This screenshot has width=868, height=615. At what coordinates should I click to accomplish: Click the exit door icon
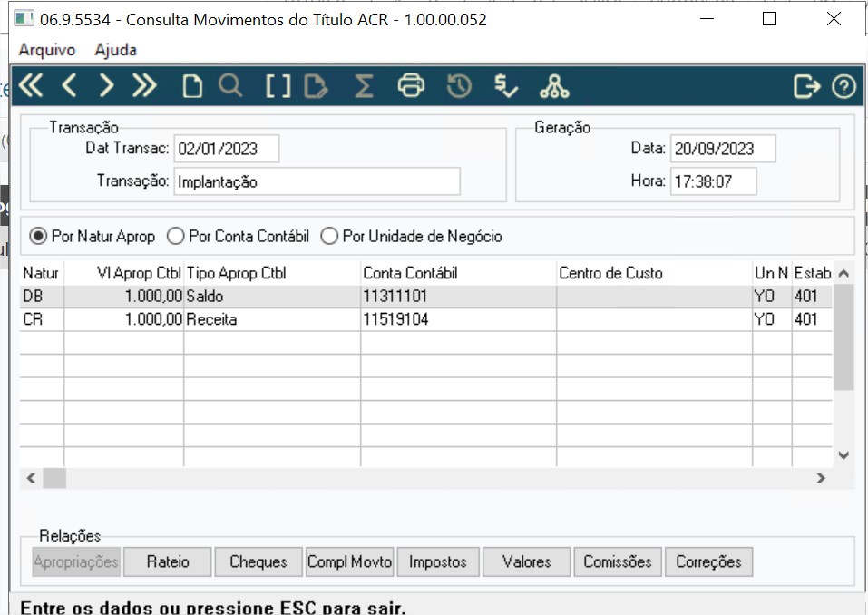tap(806, 86)
